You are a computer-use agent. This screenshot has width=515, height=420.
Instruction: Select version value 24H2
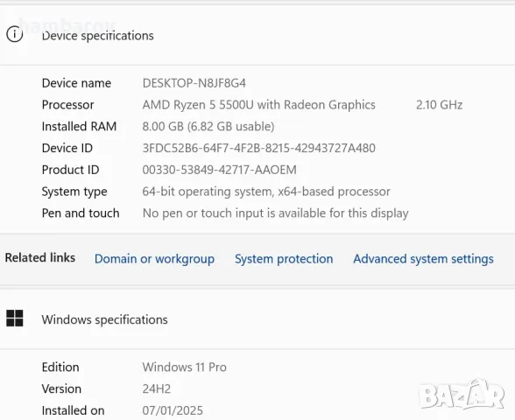(x=156, y=388)
